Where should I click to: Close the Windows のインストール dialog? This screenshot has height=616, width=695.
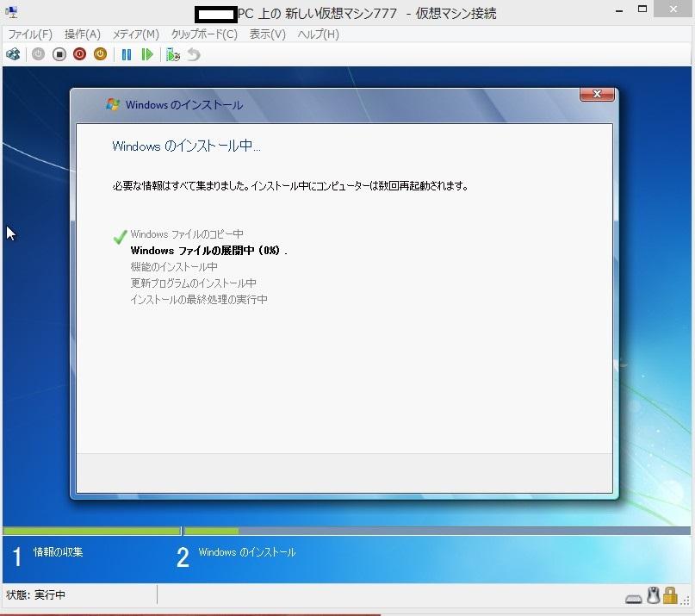coord(597,94)
